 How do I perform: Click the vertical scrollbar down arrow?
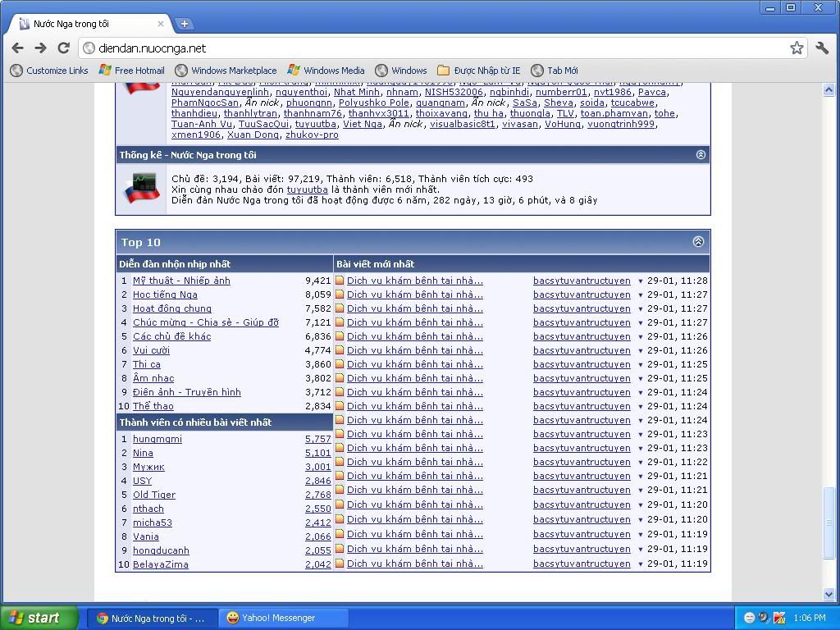point(829,594)
